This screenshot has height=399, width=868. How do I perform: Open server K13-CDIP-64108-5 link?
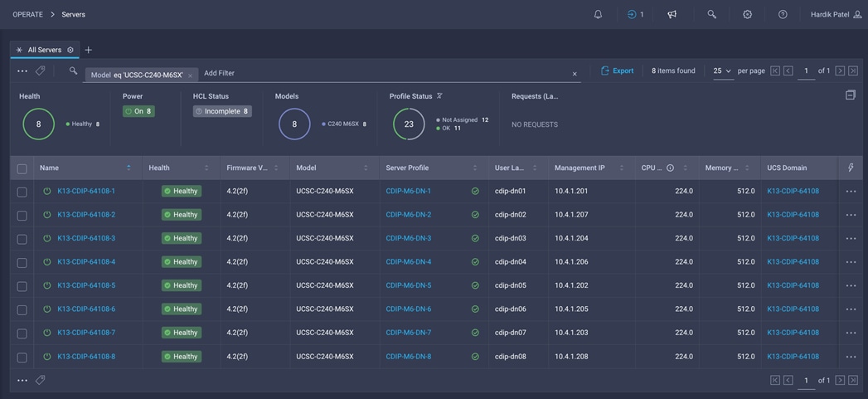pos(86,285)
